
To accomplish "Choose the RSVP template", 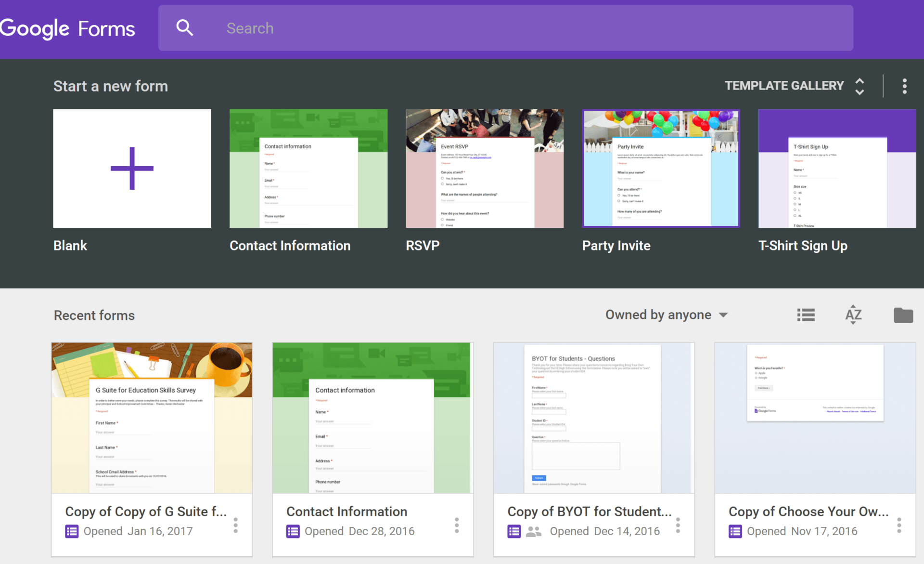I will click(x=485, y=169).
